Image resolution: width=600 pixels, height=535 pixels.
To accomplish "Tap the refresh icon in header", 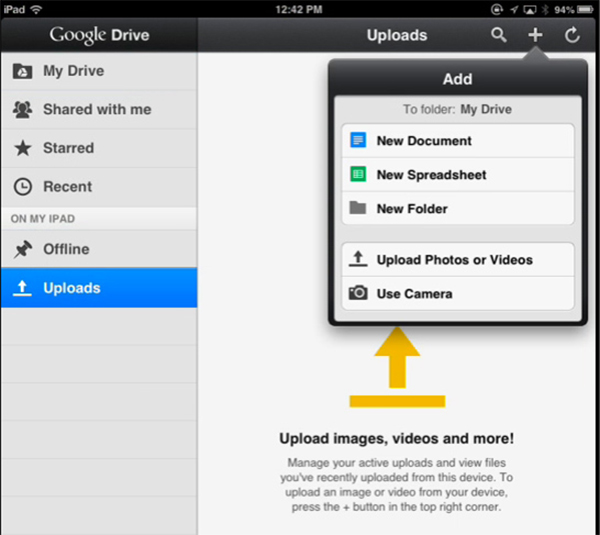I will [572, 35].
